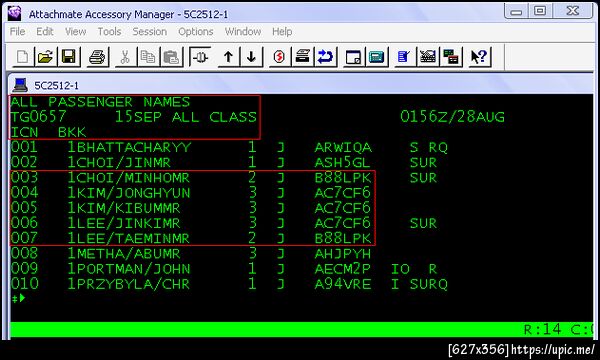Click the keyboard map toolbar icon
Image resolution: width=600 pixels, height=360 pixels.
427,57
